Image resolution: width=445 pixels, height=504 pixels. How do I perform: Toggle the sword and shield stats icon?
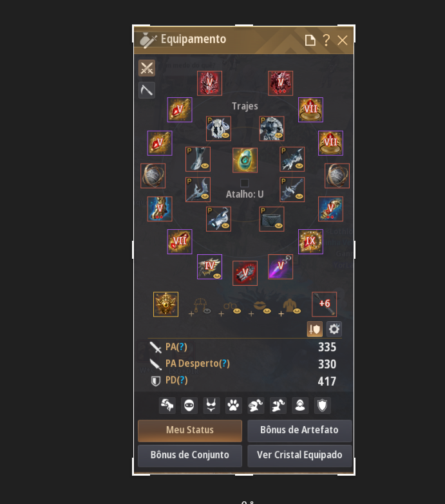[315, 329]
